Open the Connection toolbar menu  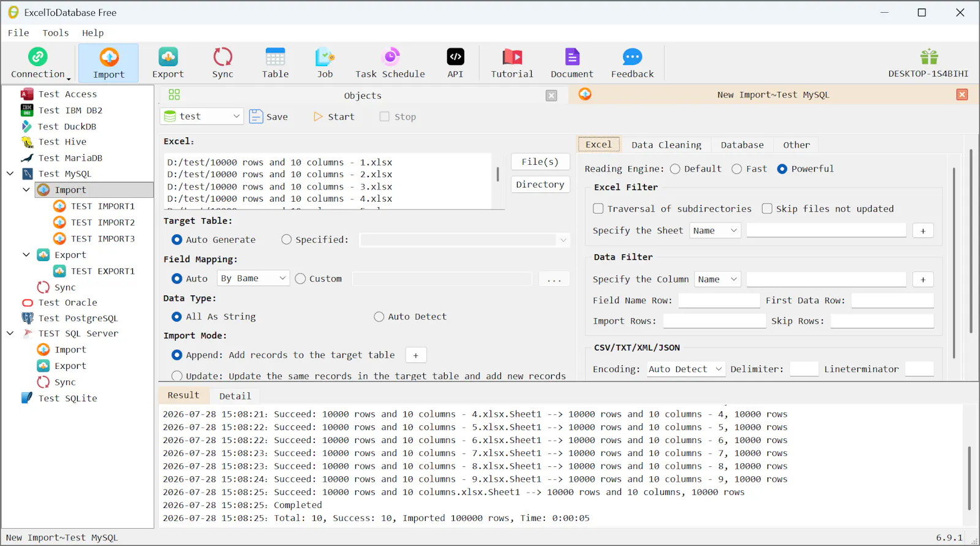point(39,63)
